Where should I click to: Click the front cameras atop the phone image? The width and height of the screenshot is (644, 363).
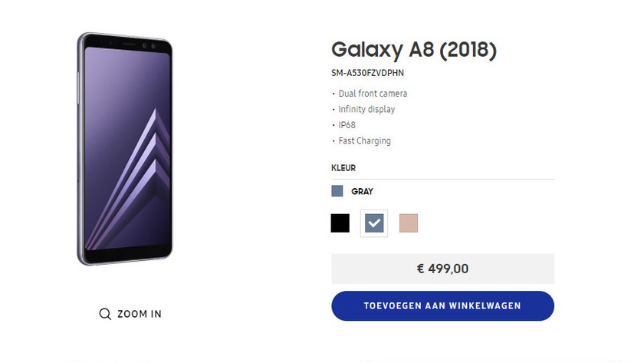149,44
